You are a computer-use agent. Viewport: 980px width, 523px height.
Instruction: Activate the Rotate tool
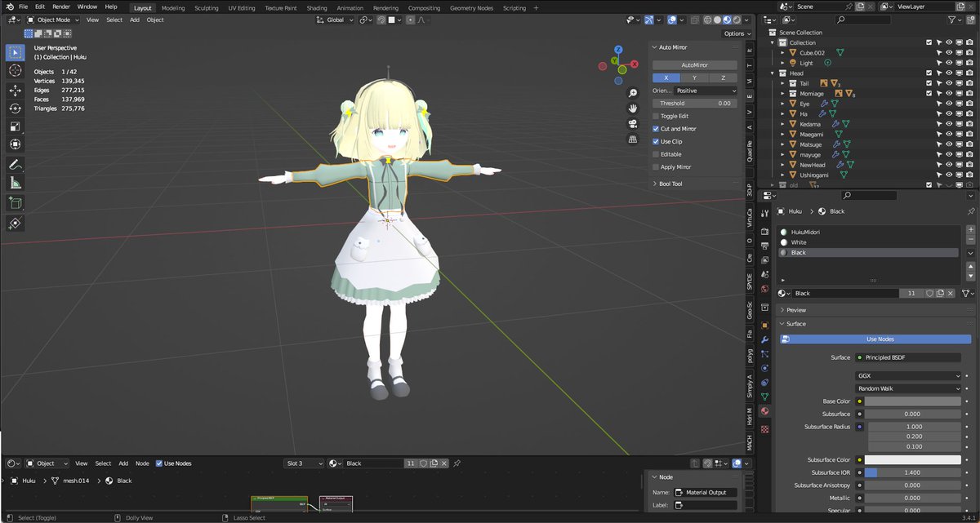tap(15, 109)
